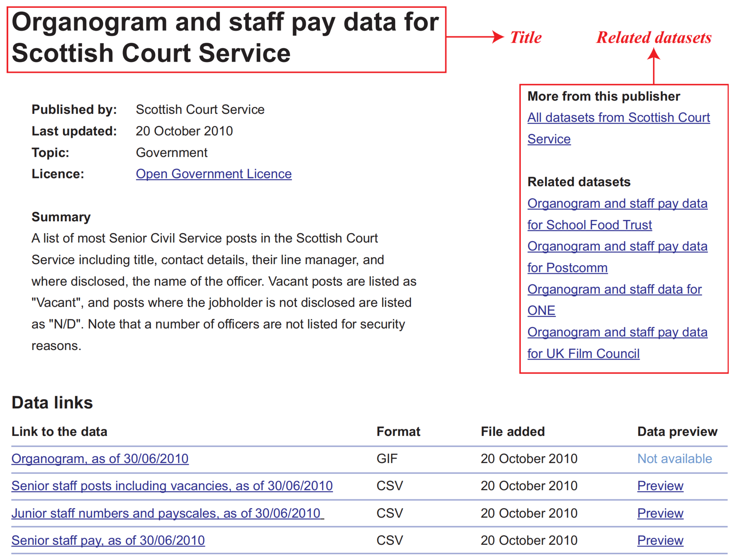Click the File added column header

tap(512, 432)
